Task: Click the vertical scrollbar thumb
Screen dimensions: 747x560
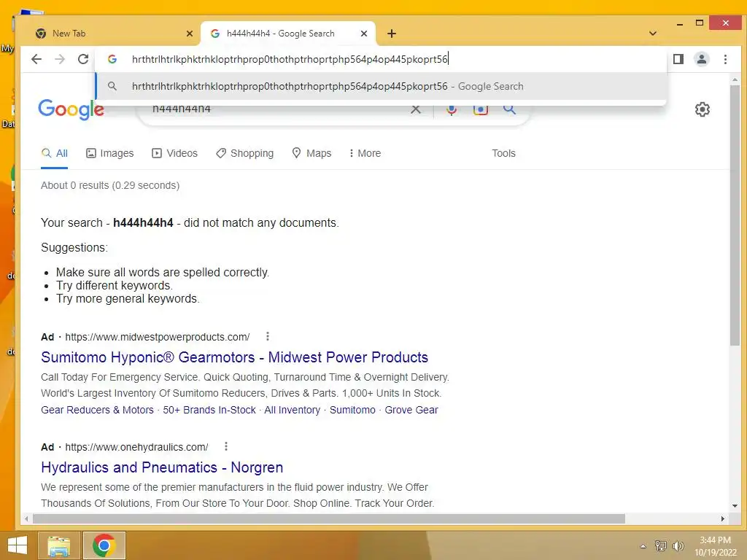Action: (735, 216)
